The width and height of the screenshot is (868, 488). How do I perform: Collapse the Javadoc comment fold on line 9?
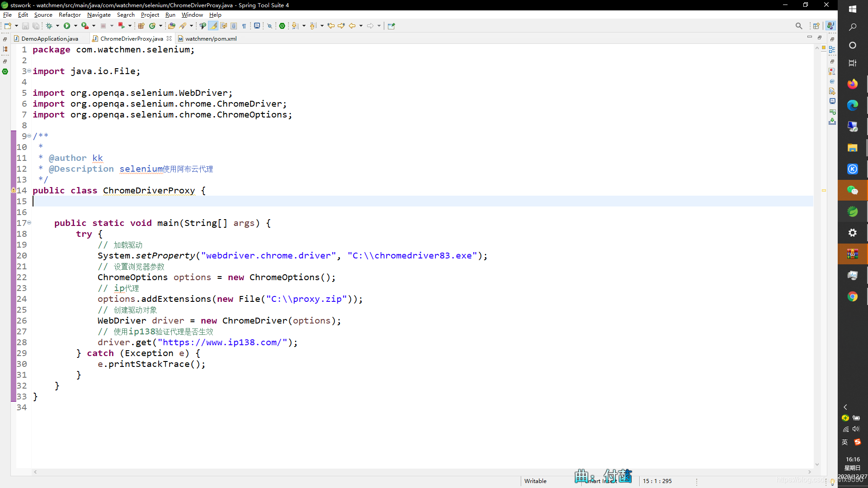tap(29, 136)
